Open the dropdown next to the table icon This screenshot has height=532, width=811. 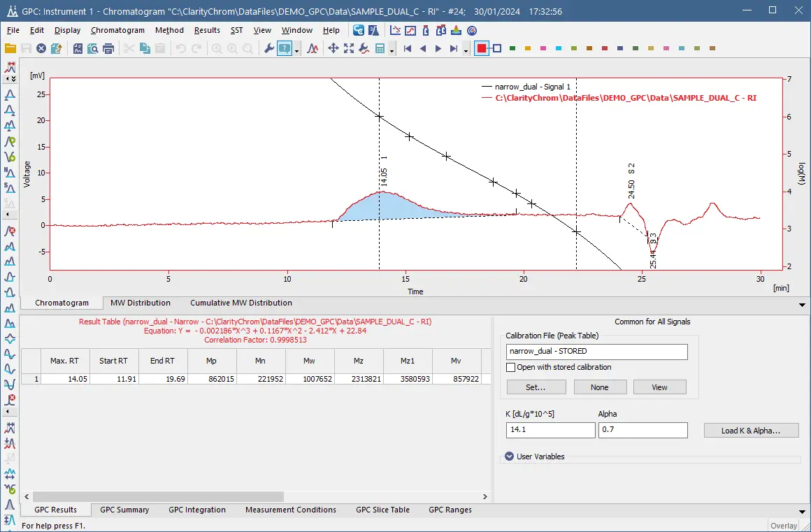point(392,49)
